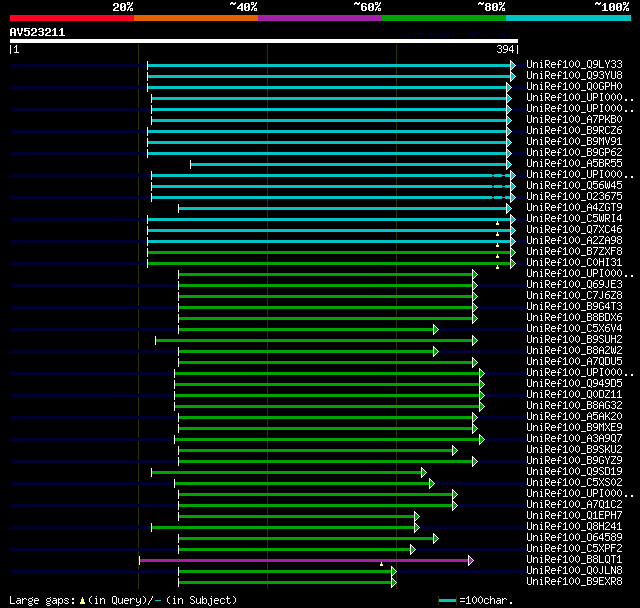The image size is (640, 608).
Task: Click the purple ~60% identity legend segment
Action: [320, 18]
